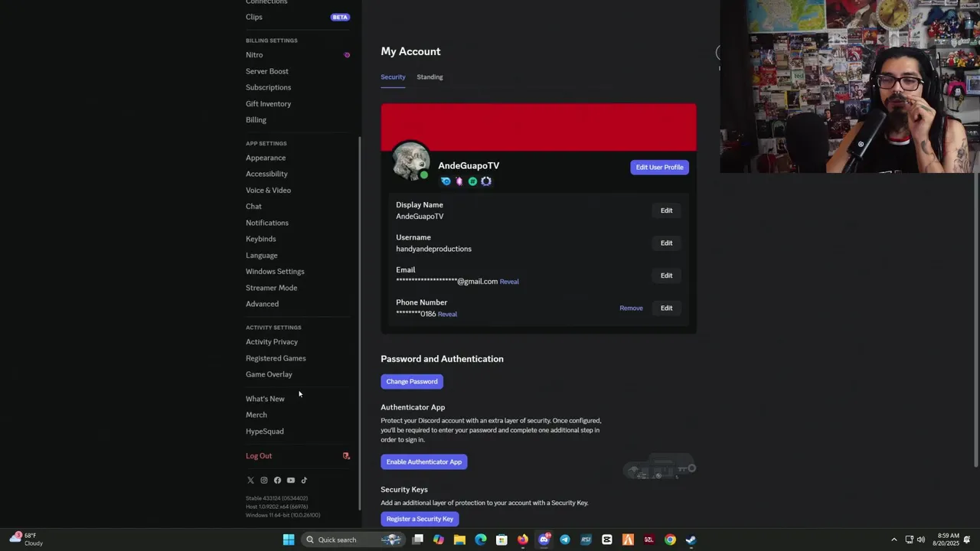
Task: Click the green profile badge under AndeGuapoTV
Action: [472, 181]
